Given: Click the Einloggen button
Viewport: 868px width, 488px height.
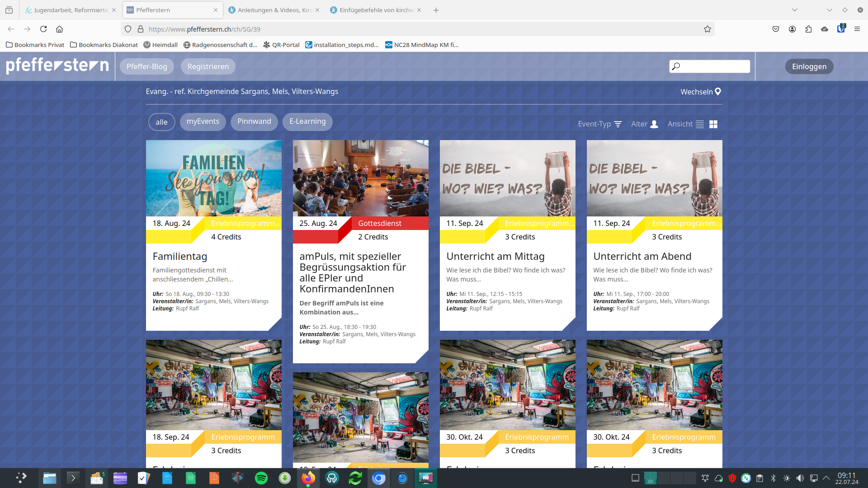Looking at the screenshot, I should [809, 66].
